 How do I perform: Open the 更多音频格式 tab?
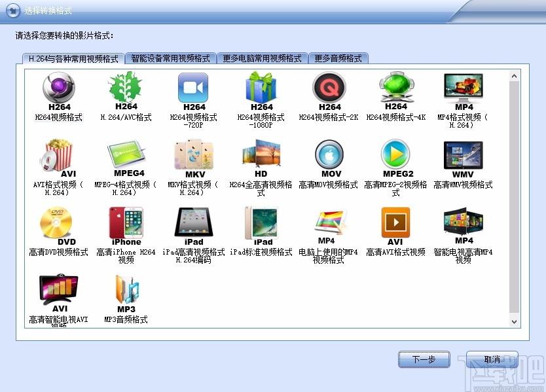(338, 58)
